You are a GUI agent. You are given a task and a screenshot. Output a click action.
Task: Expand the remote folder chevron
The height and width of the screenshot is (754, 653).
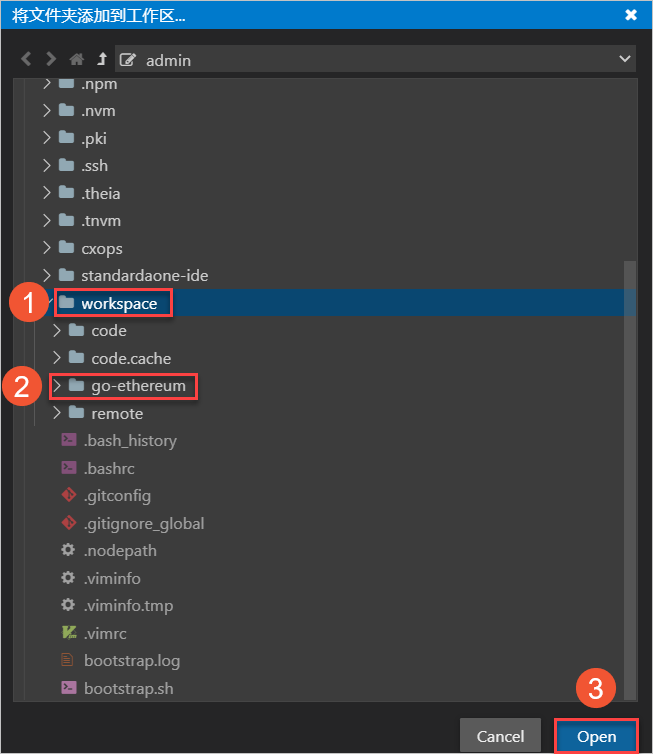click(56, 413)
